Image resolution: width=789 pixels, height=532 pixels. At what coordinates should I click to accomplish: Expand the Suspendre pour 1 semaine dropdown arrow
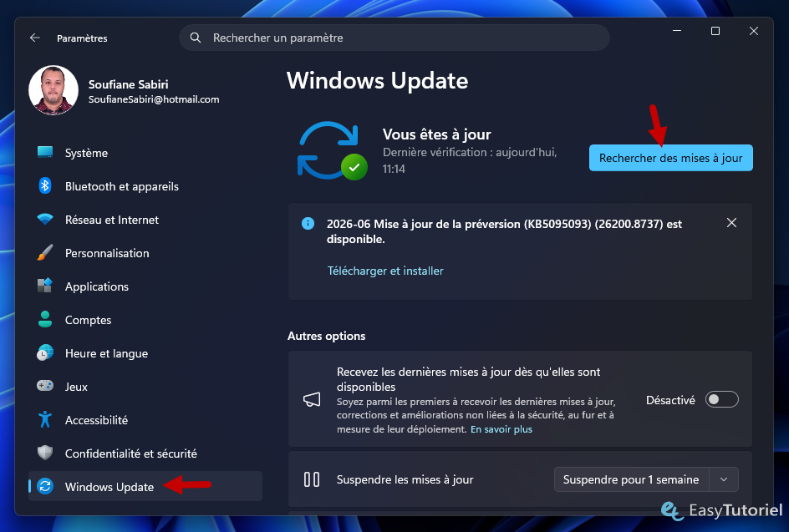click(x=724, y=479)
